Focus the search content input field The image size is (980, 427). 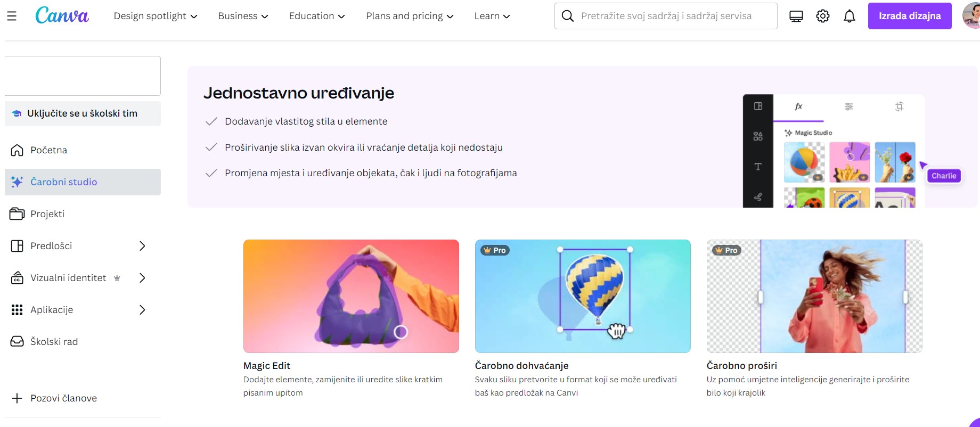pyautogui.click(x=666, y=16)
